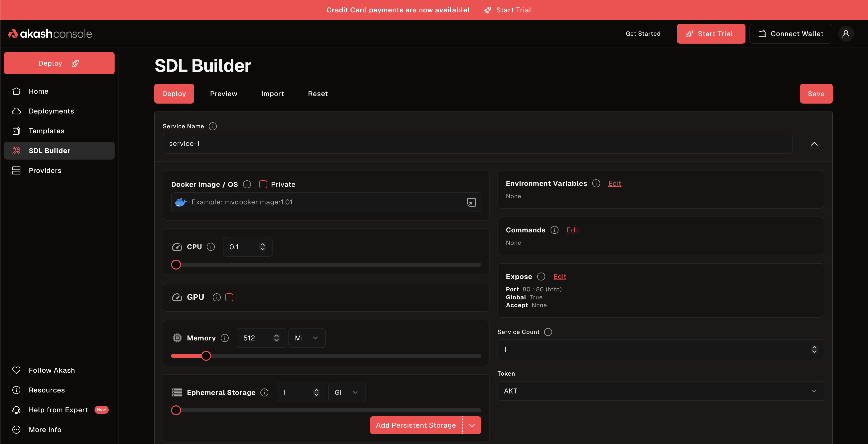Expand the Add Persistent Storage options arrow

(x=471, y=425)
